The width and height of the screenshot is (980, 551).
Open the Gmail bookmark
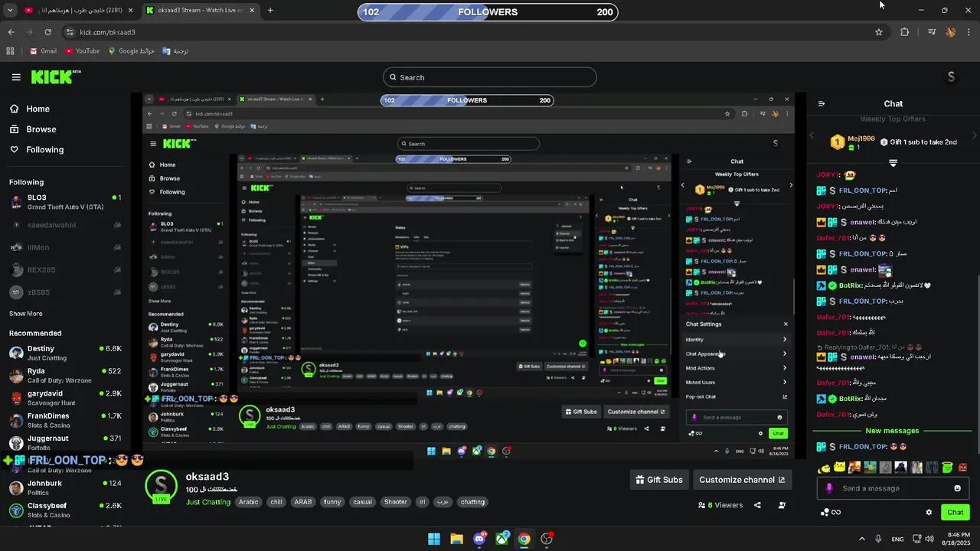(43, 51)
